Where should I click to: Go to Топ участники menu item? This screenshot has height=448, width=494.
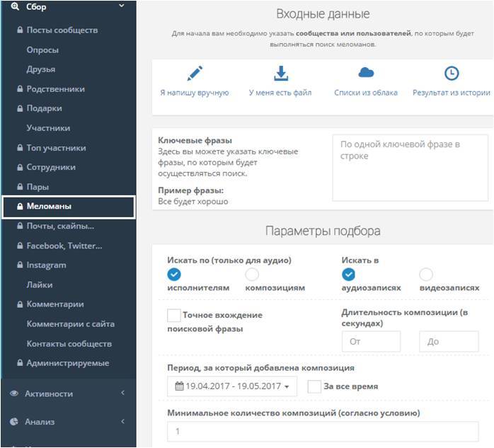tap(56, 148)
